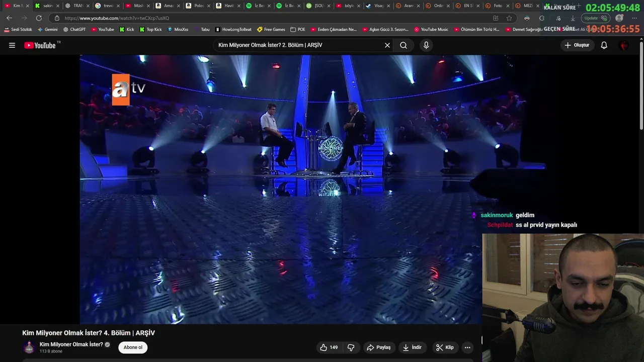Open Free Games bookmark

[271, 30]
